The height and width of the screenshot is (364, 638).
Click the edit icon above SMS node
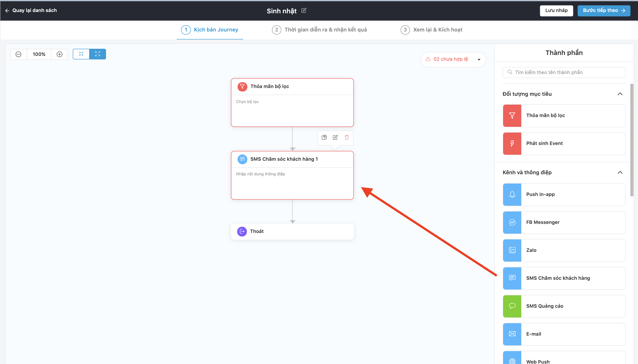(x=335, y=137)
